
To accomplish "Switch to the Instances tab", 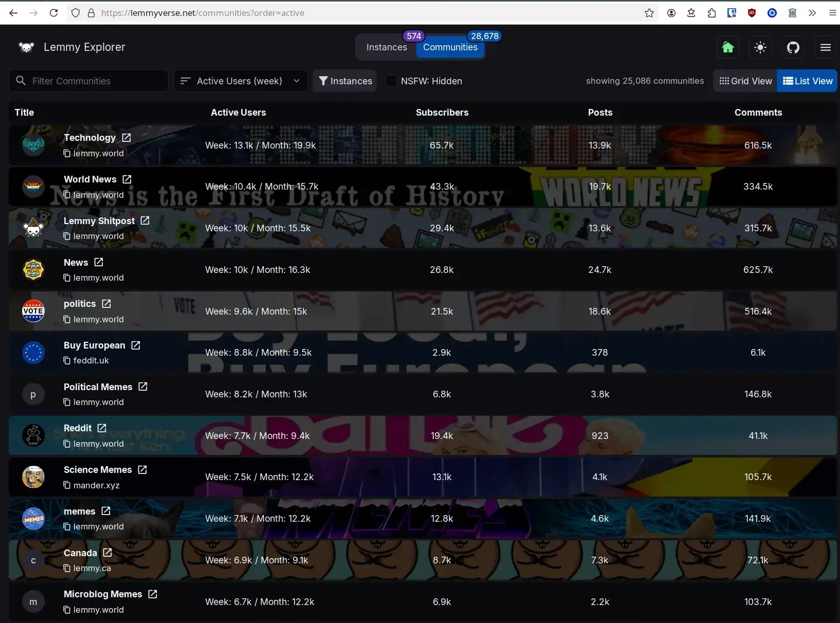I will click(387, 47).
